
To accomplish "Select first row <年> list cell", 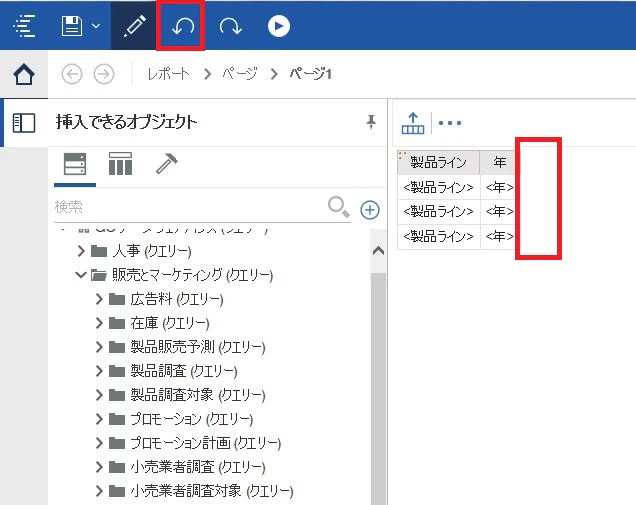I will [499, 187].
